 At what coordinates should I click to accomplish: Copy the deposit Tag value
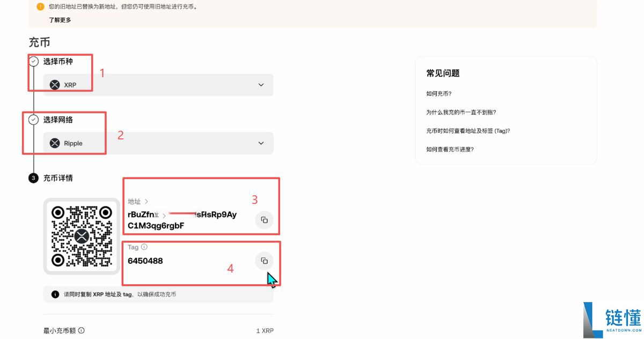tap(264, 260)
